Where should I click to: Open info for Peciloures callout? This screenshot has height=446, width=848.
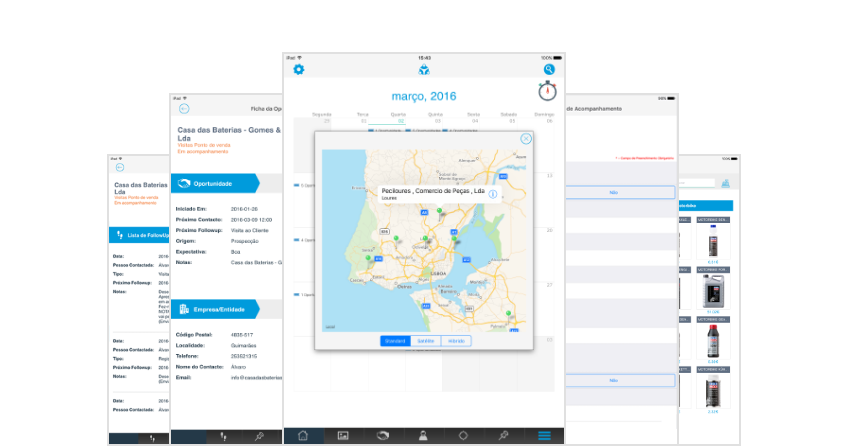click(492, 194)
